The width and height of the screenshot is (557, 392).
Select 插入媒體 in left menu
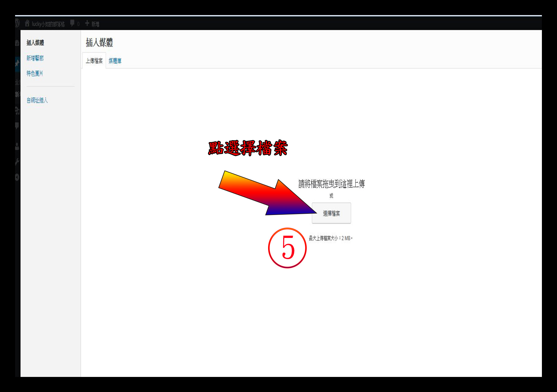35,43
